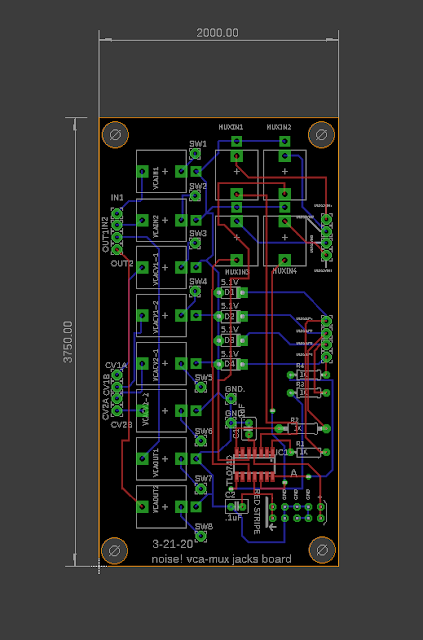Select the bottom-right mounting hole
This screenshot has height=640, width=423.
coord(322,550)
